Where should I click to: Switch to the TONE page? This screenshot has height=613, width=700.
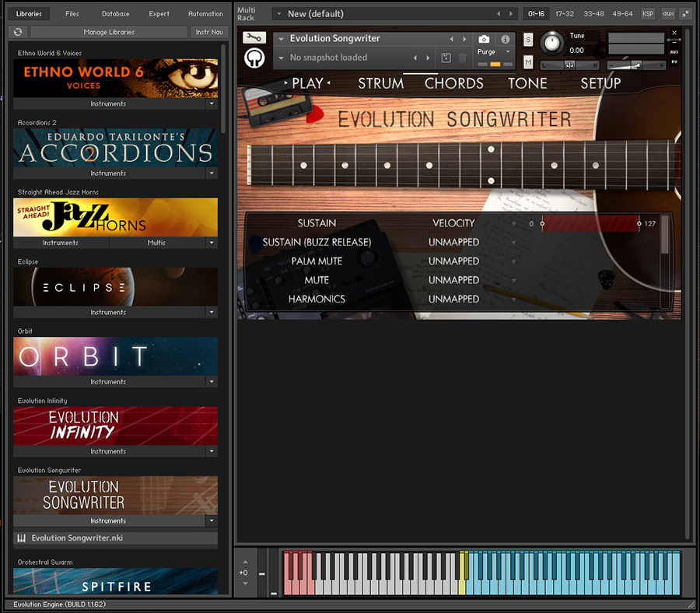pos(527,83)
